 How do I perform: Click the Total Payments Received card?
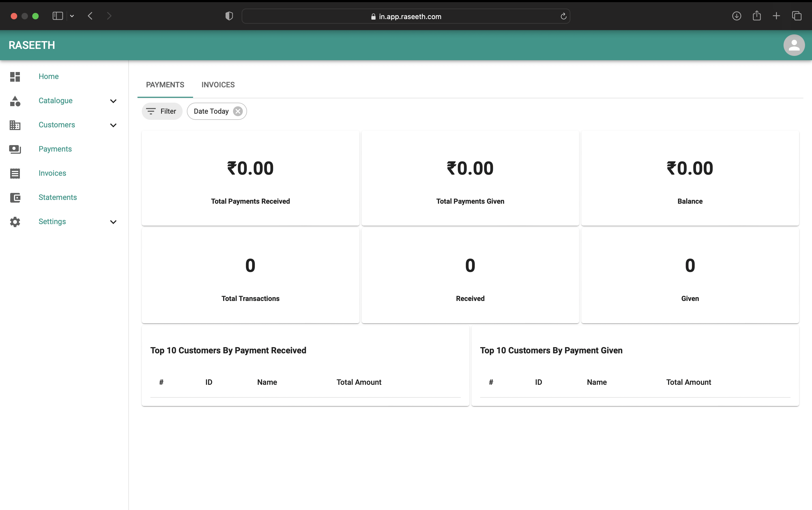tap(251, 178)
